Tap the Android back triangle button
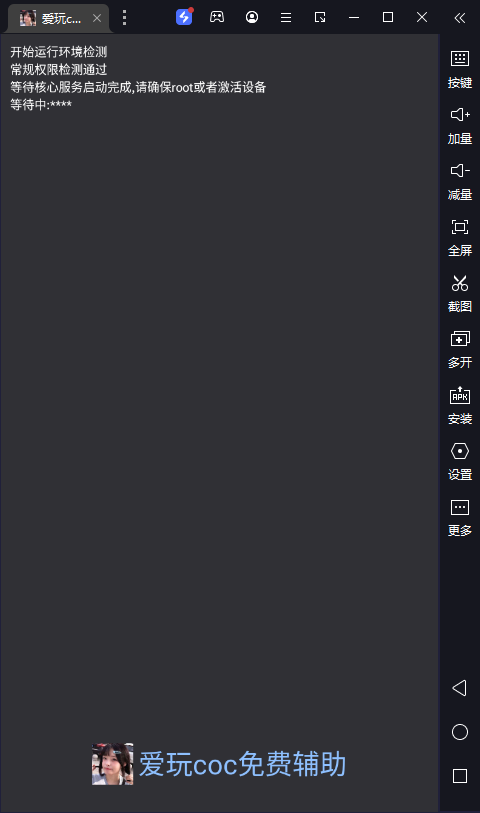 (x=459, y=688)
